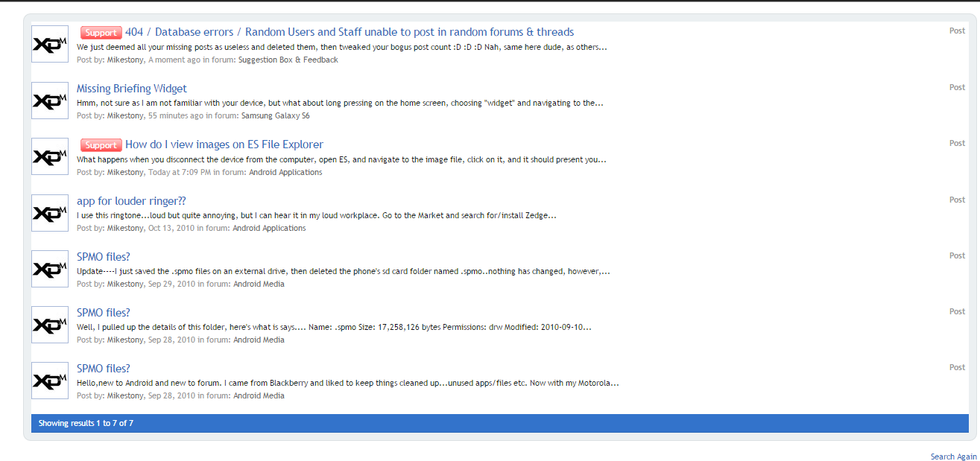Click Mikestony username in Missing Briefing Widget result
980x461 pixels.
[125, 116]
